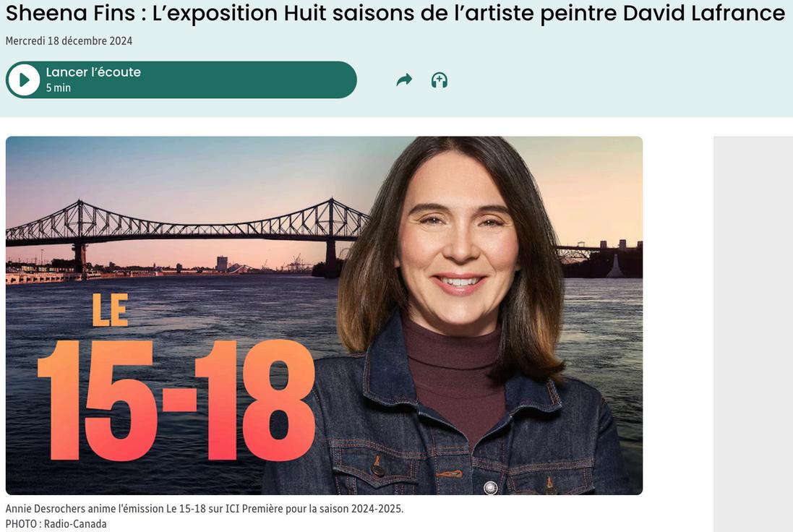Share this segment with the arrow icon
This screenshot has height=532, width=793.
pos(404,80)
